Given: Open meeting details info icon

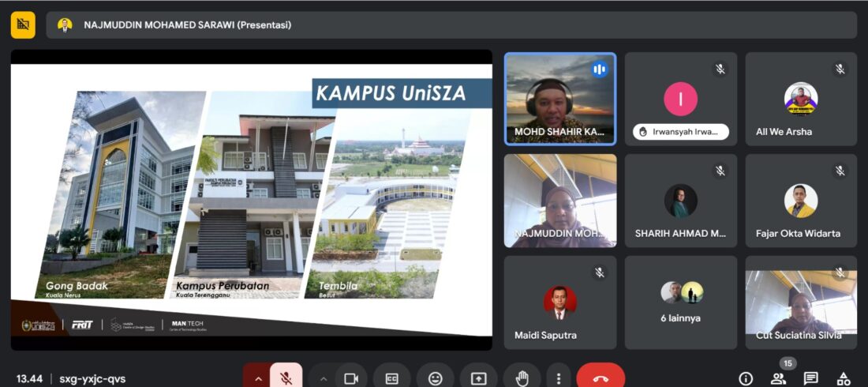Looking at the screenshot, I should point(746,378).
